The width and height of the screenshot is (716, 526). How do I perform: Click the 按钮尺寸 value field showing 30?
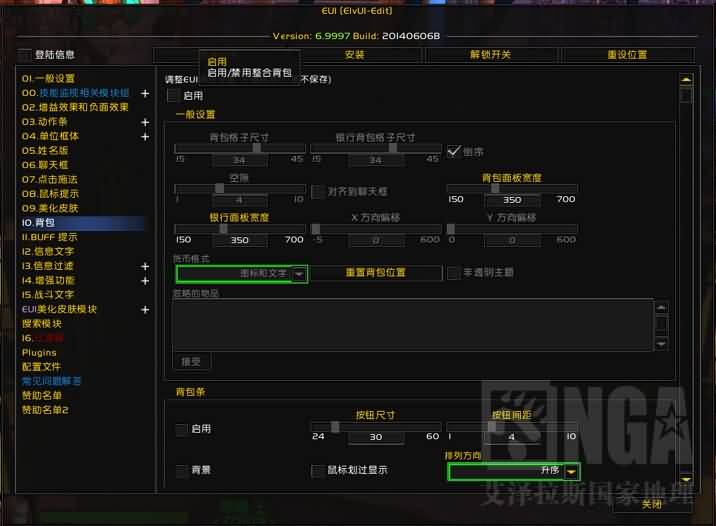376,437
